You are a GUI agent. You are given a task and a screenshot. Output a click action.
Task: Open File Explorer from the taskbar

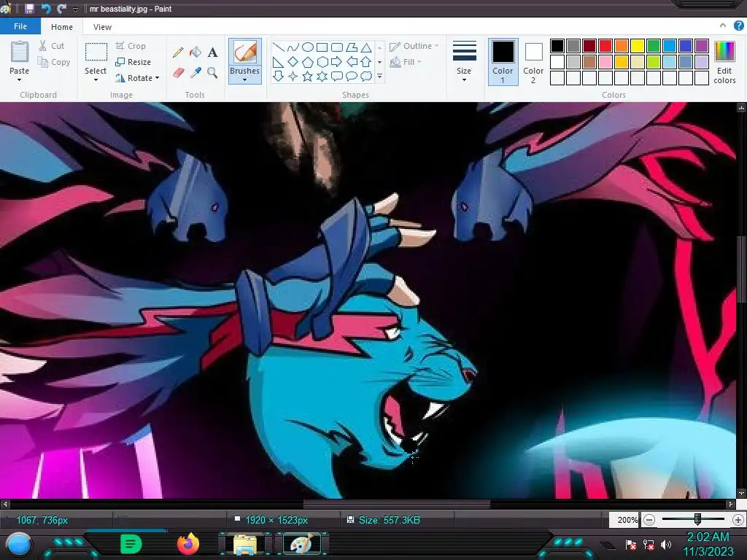[245, 544]
